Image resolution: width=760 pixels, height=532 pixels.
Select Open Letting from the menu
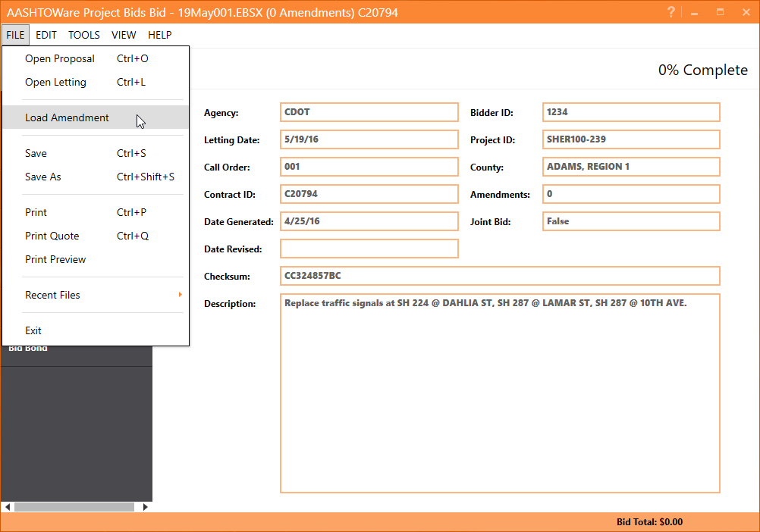point(56,82)
